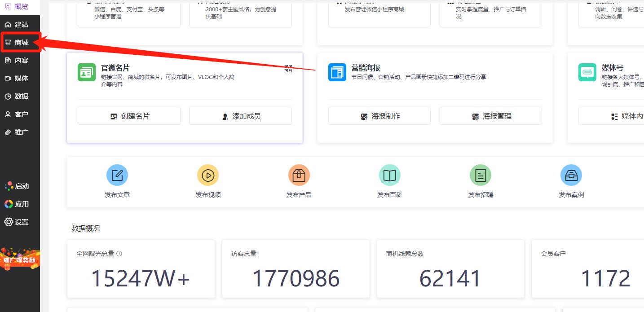Screen dimensions: 644x312
Task: Click the 1172 member customers number
Action: coord(605,278)
